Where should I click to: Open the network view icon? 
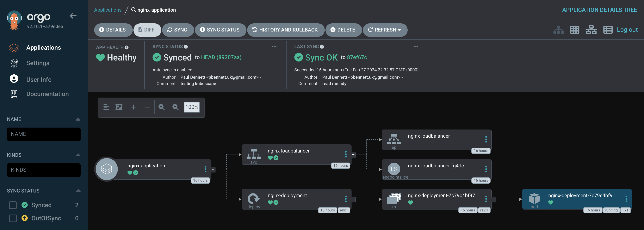click(591, 30)
